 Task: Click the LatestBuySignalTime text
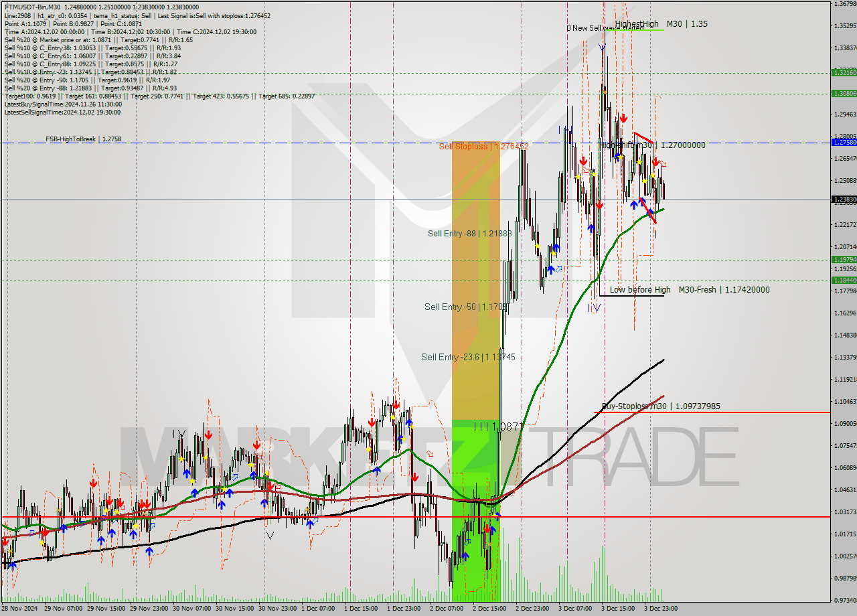pos(63,104)
